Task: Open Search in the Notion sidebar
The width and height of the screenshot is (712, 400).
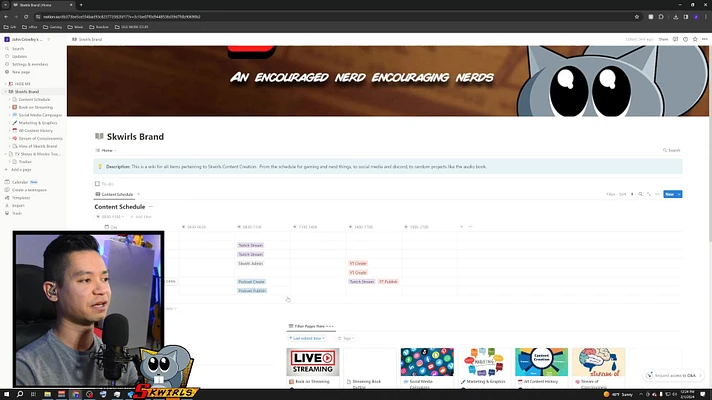Action: (18, 49)
